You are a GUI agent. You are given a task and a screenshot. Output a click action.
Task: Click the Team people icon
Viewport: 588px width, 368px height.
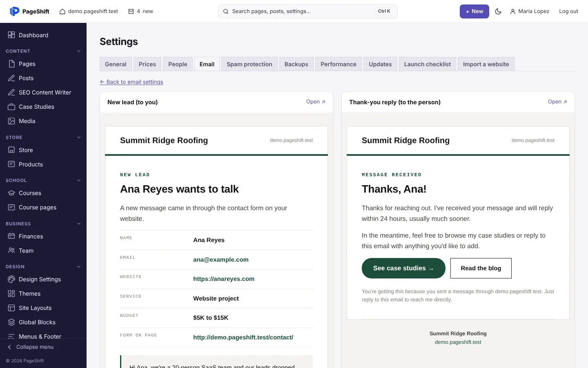click(x=11, y=251)
